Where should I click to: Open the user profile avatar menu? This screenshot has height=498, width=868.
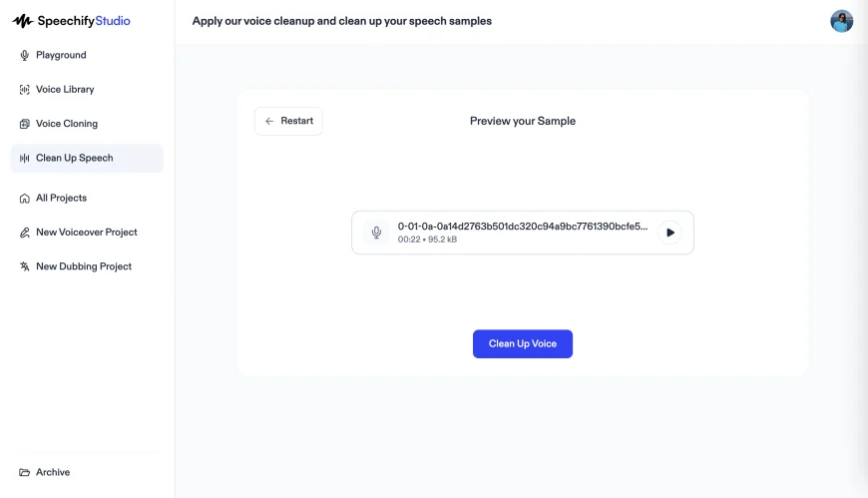pyautogui.click(x=841, y=21)
